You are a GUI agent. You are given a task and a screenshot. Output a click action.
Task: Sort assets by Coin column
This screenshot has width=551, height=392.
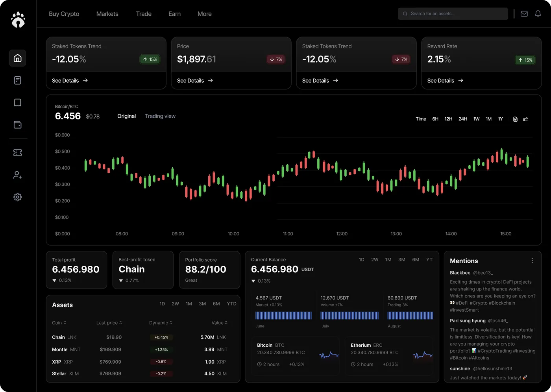[59, 323]
